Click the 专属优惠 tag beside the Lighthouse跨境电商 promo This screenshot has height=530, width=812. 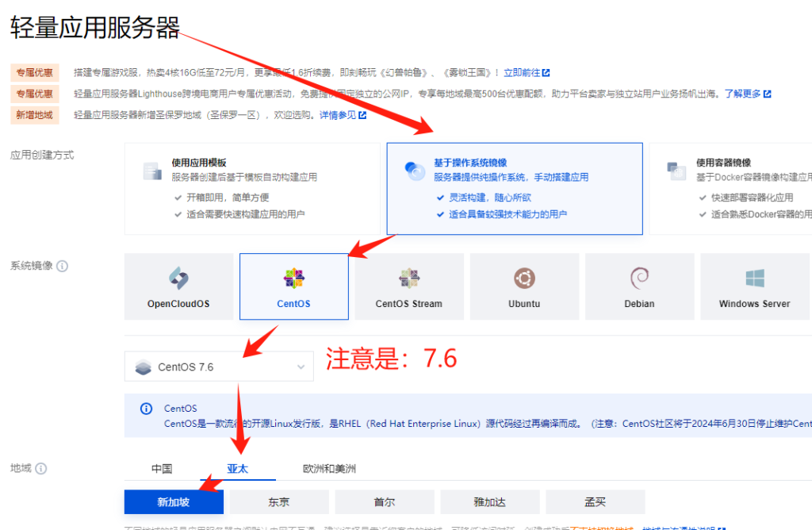click(35, 94)
